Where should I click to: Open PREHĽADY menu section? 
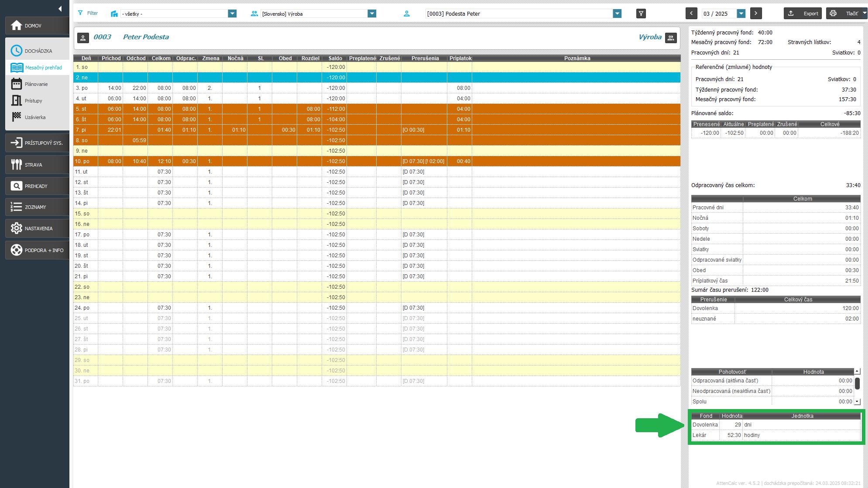coord(37,186)
